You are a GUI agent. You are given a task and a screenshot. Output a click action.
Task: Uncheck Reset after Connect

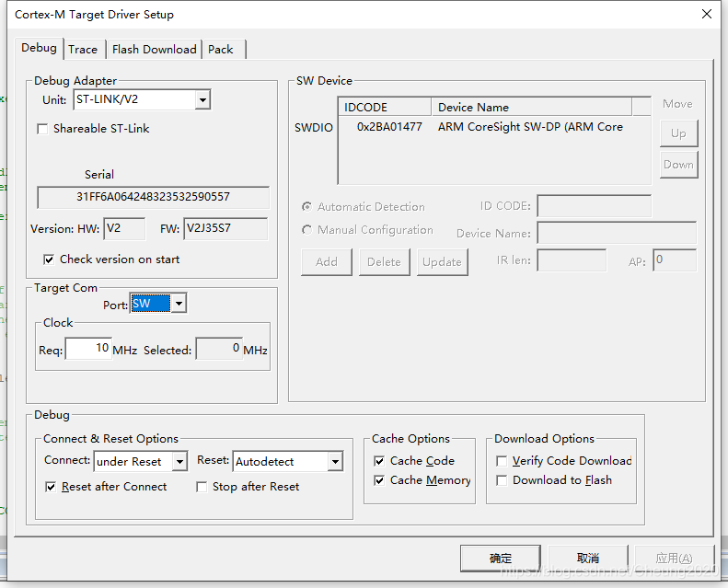coord(51,487)
